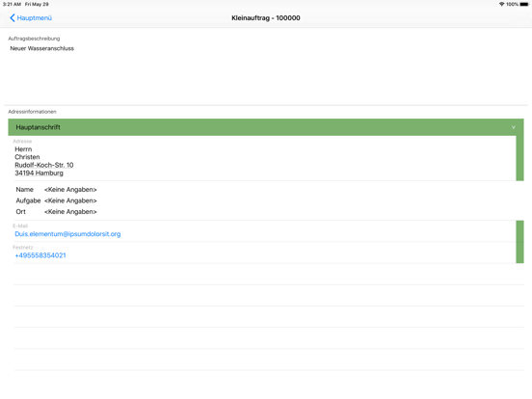Screen dimensions: 532x399
Task: Tap the Wi-Fi status icon
Action: pyautogui.click(x=501, y=4)
